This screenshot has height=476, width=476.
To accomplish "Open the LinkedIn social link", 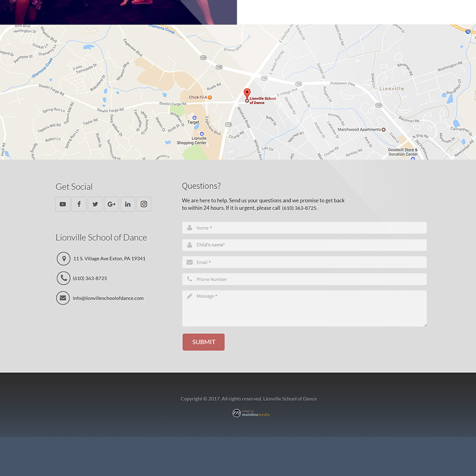I will click(128, 204).
